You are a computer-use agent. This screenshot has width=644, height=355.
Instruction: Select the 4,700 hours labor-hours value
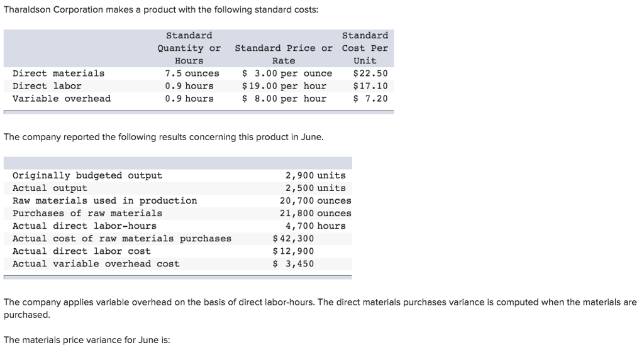pos(316,226)
